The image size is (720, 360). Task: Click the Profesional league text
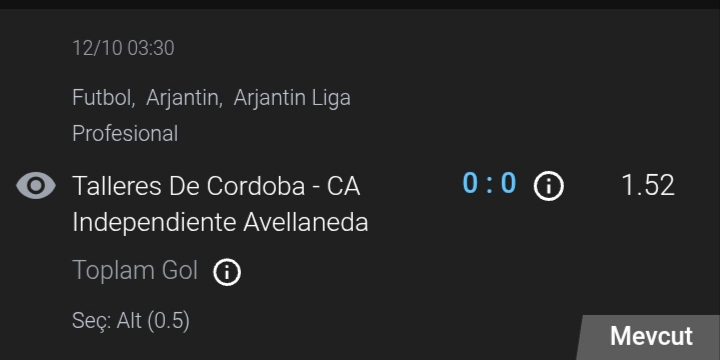click(x=125, y=134)
